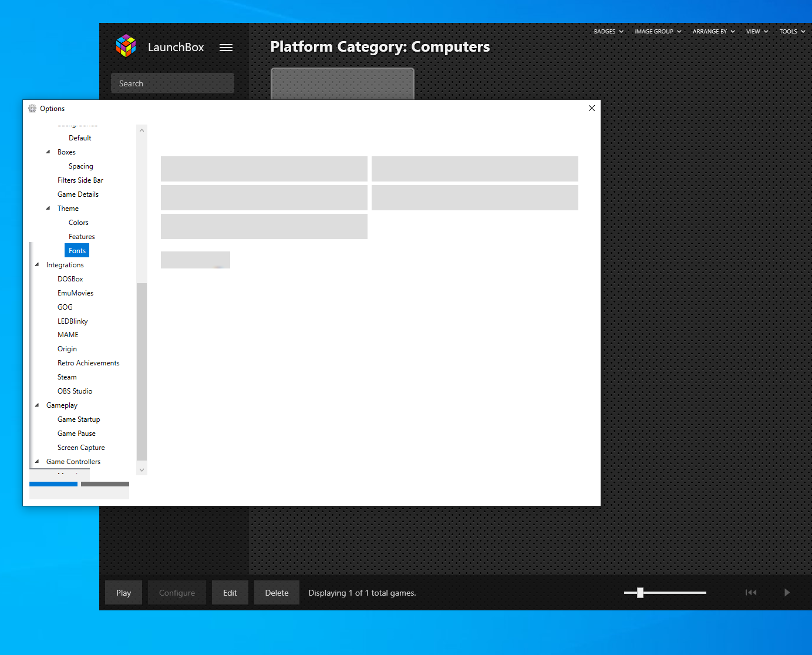This screenshot has width=812, height=655.
Task: Open Origin integration settings
Action: click(67, 349)
